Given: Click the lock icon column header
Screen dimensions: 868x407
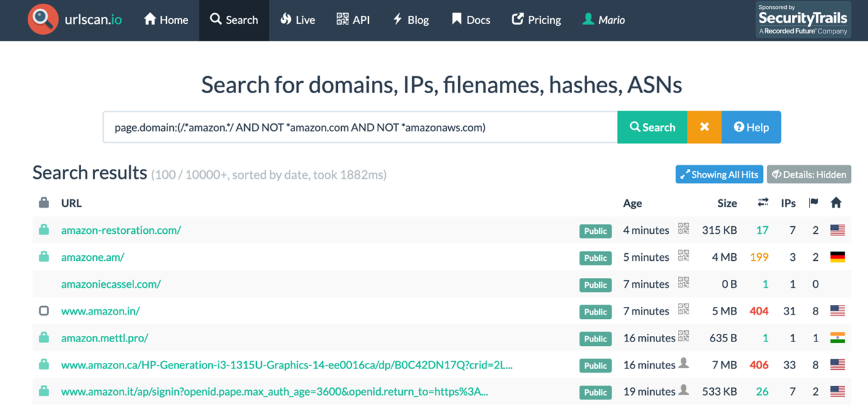Looking at the screenshot, I should [x=43, y=202].
